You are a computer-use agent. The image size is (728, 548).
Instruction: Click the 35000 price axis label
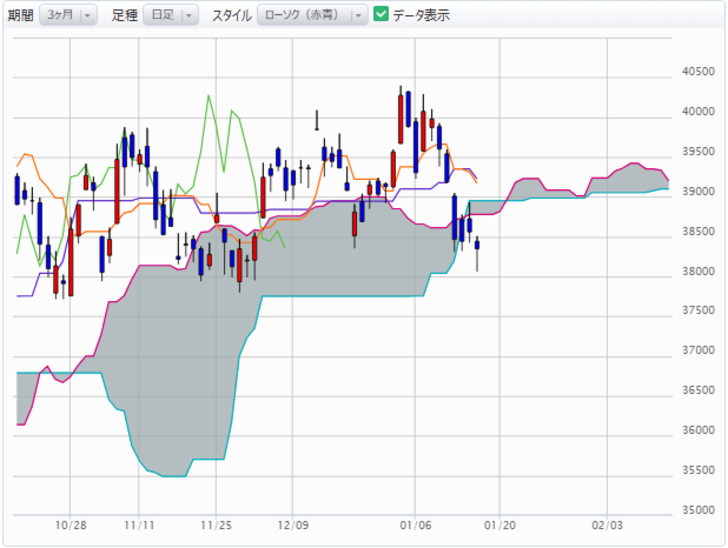696,510
